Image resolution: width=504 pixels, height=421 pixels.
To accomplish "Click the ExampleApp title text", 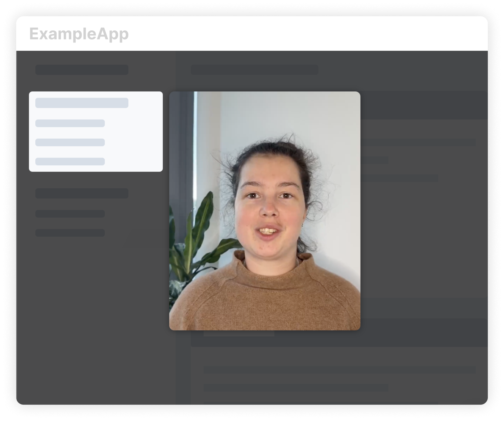I will pyautogui.click(x=79, y=34).
